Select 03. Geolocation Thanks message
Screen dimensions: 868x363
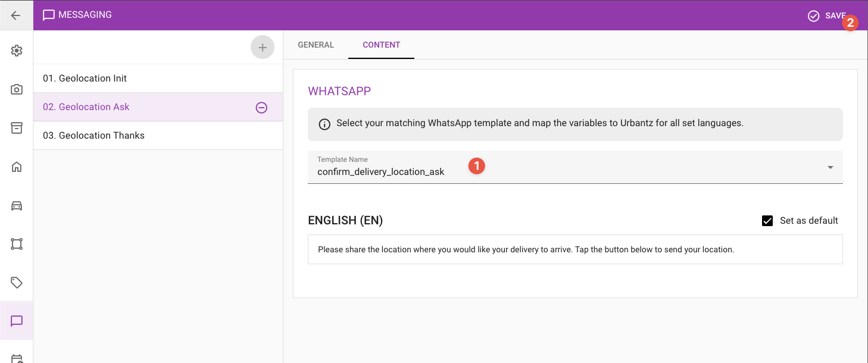click(158, 136)
